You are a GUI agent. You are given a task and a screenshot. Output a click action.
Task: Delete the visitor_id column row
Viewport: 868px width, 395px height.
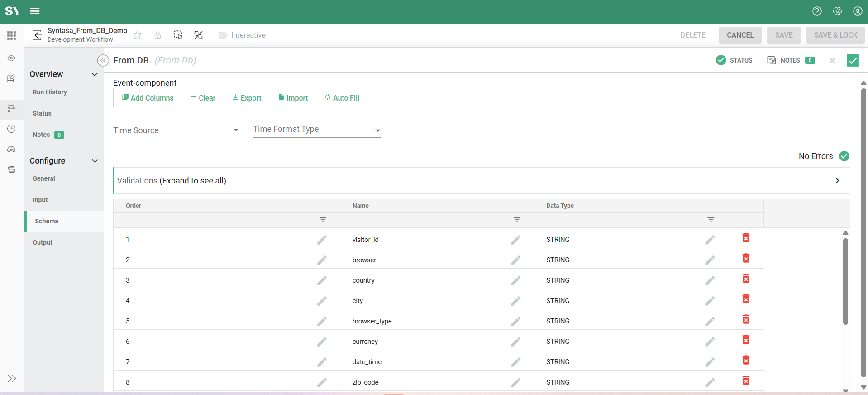746,238
